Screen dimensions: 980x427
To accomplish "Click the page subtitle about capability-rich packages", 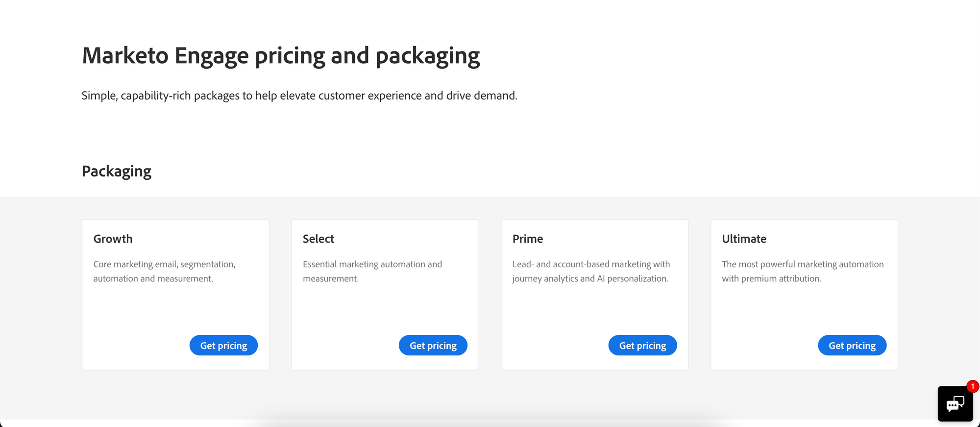I will 299,96.
